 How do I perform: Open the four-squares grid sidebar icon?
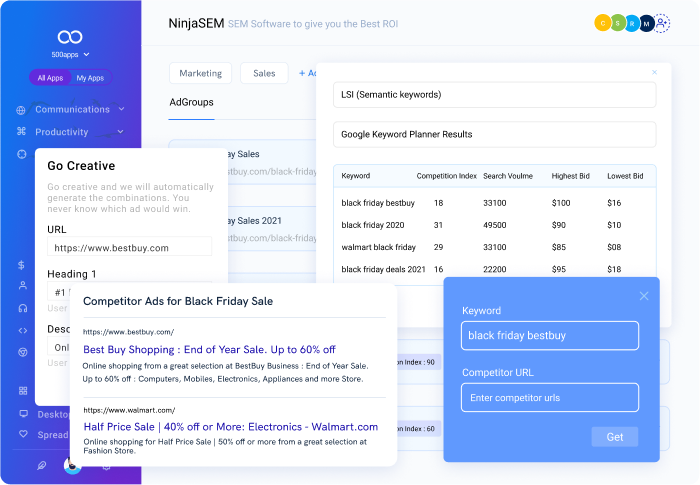pos(23,391)
